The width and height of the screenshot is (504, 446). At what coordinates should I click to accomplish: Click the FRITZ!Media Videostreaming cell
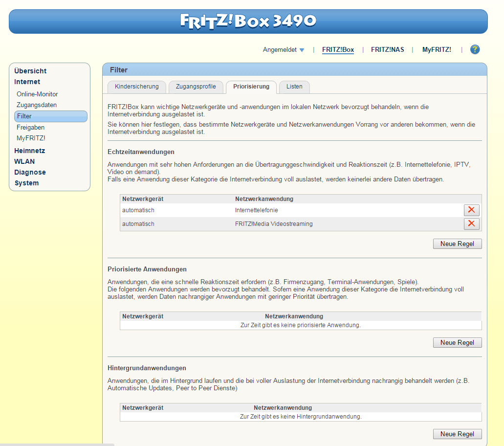click(274, 224)
